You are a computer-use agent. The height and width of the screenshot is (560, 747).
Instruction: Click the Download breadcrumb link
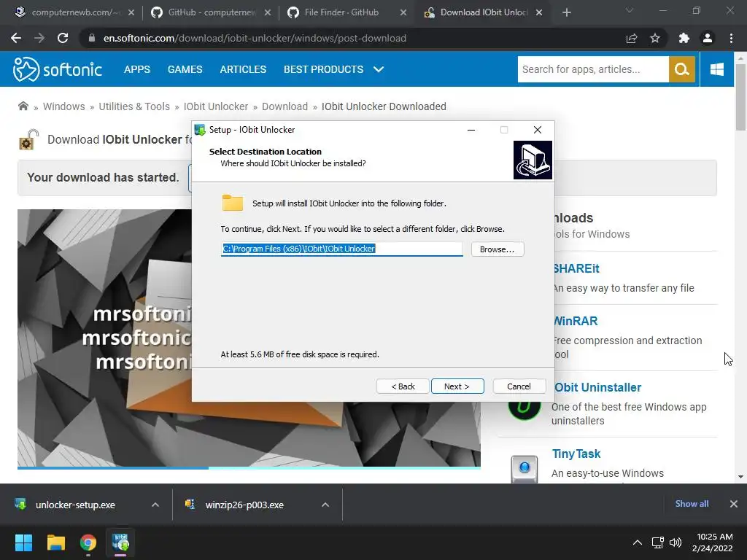285,106
